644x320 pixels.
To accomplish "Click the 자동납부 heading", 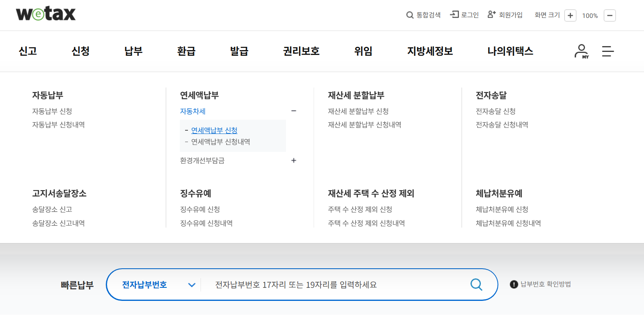I will pos(48,95).
